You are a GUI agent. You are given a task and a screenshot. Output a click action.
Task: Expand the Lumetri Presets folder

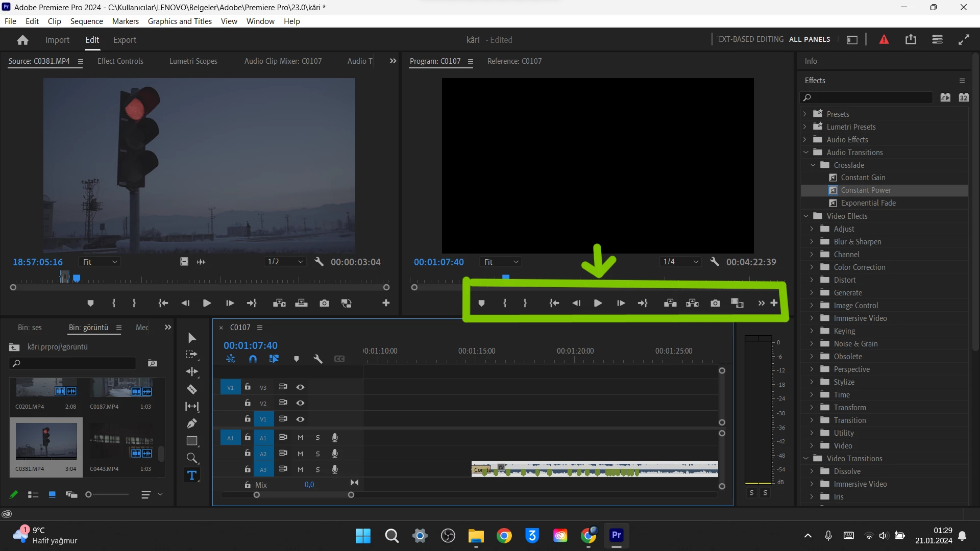click(805, 127)
